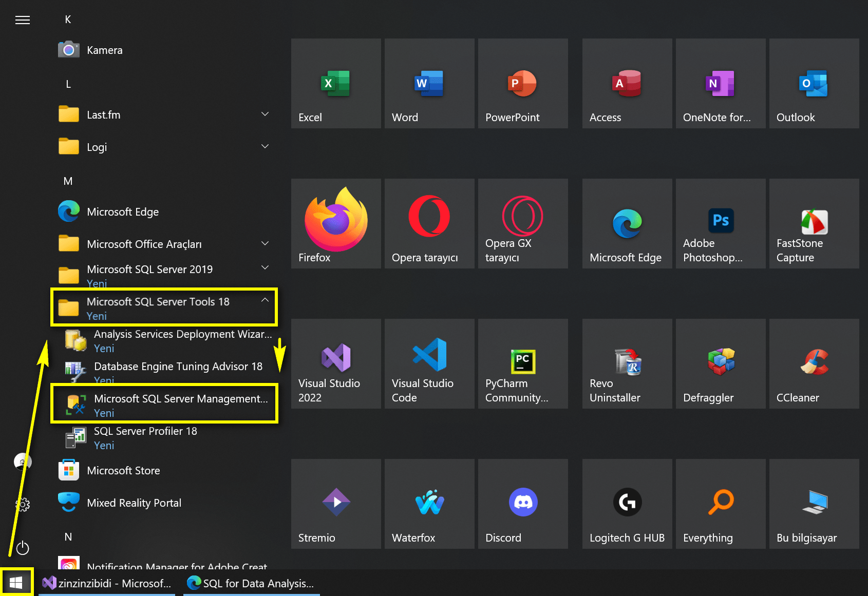Open the PowerPoint tile
The width and height of the screenshot is (868, 596).
pyautogui.click(x=523, y=83)
